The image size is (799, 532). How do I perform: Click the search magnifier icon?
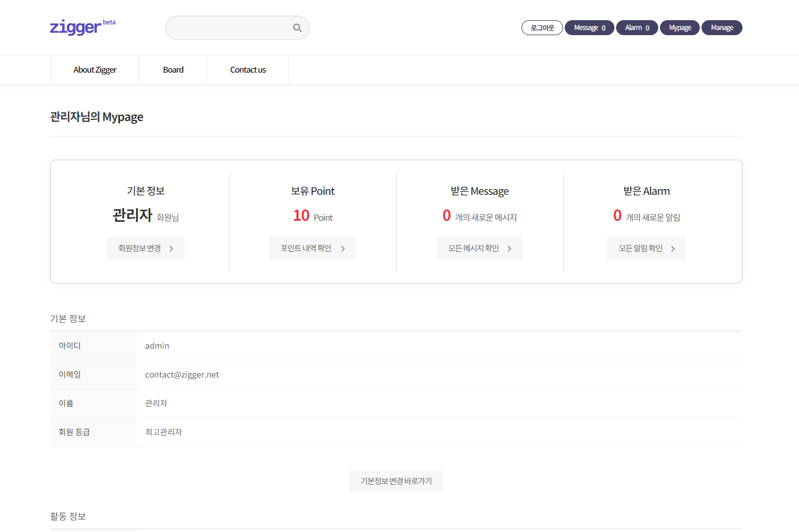tap(297, 28)
